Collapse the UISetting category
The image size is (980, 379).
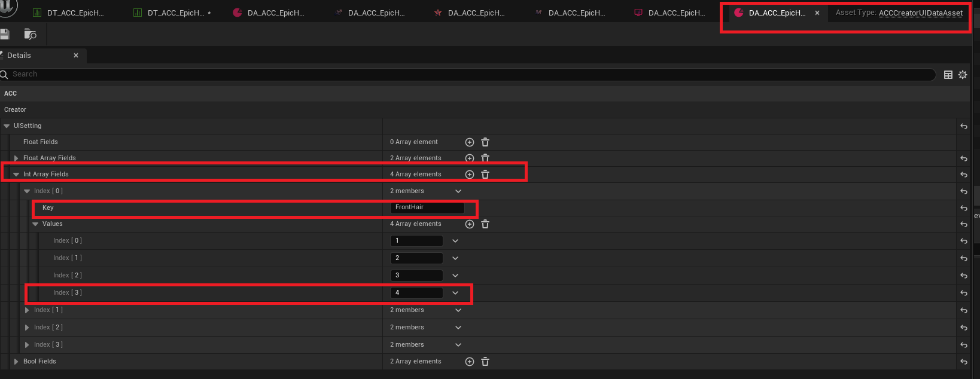point(7,126)
